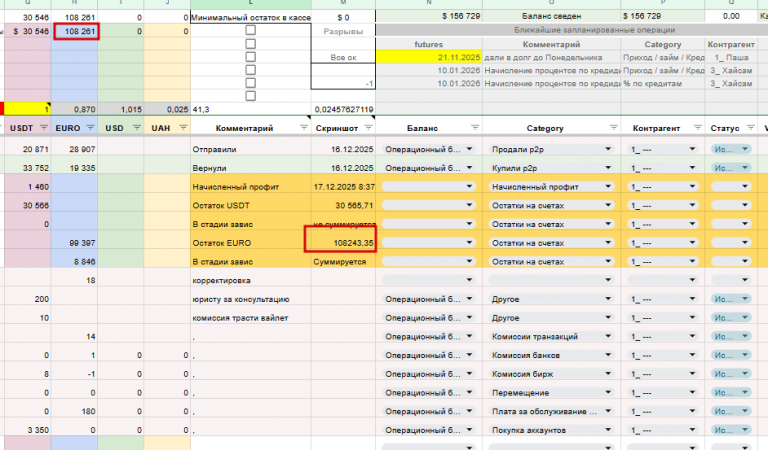Expand the Плата за обслуживание category dropdown
Image resolution: width=768 pixels, height=450 pixels.
[607, 411]
